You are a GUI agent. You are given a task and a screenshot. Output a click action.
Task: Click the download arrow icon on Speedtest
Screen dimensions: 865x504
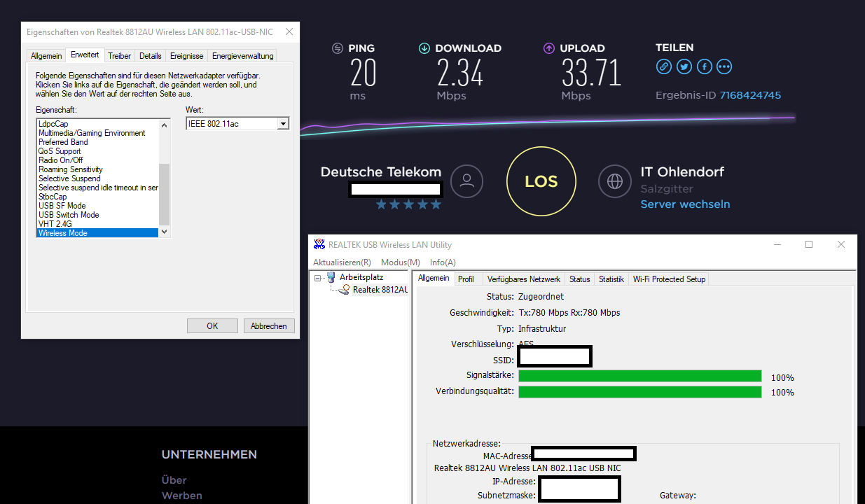(424, 48)
